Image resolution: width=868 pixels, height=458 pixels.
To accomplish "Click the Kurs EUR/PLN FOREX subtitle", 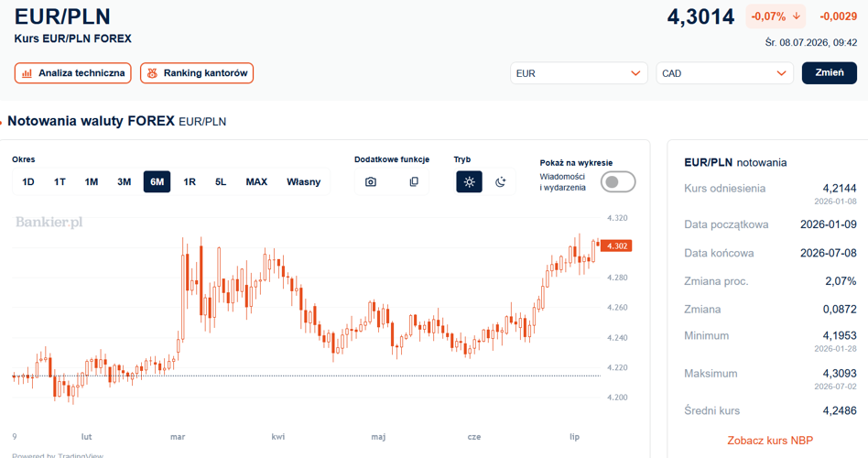I will coord(73,38).
